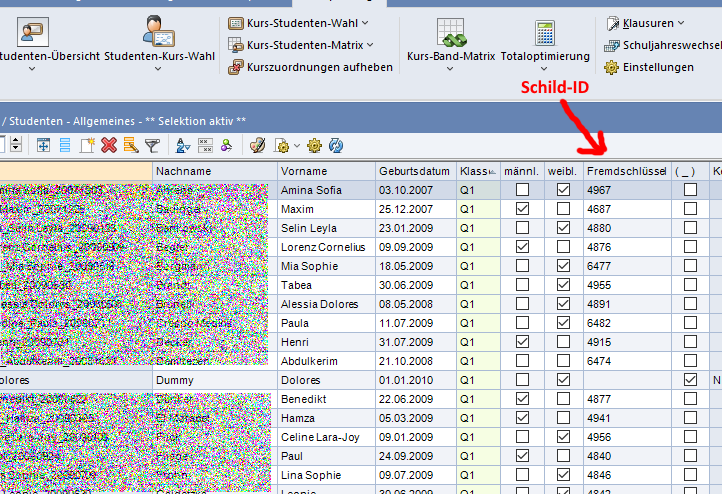The height and width of the screenshot is (494, 722).
Task: Create a new record with the star page icon
Action: [x=87, y=145]
